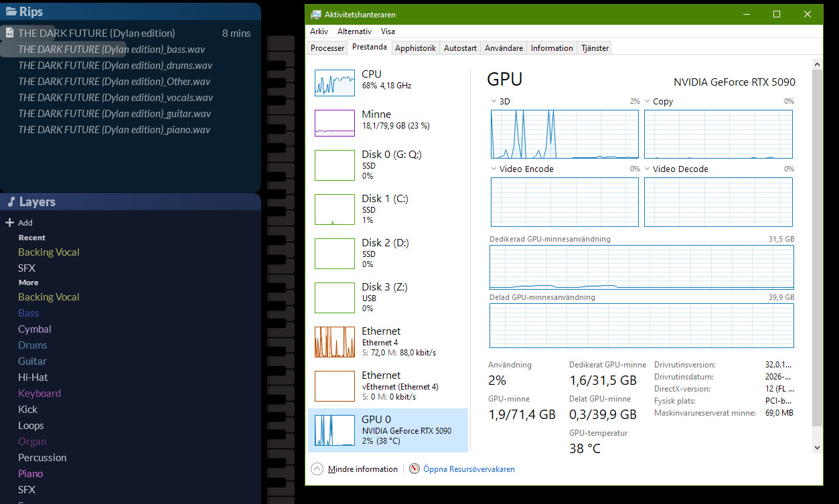The height and width of the screenshot is (504, 839).
Task: Open the Copy engine graph dropdown
Action: point(647,102)
